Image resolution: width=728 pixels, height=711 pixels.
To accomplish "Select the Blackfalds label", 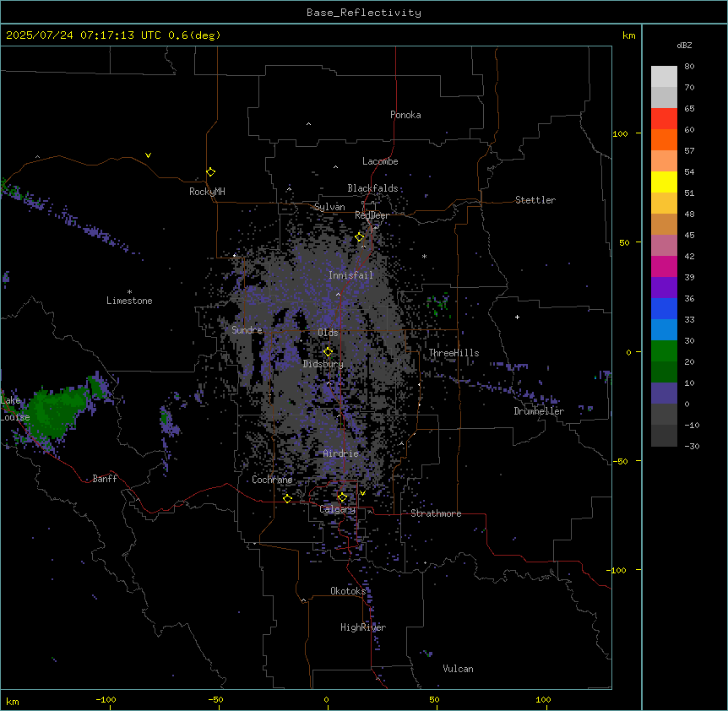I will point(372,188).
